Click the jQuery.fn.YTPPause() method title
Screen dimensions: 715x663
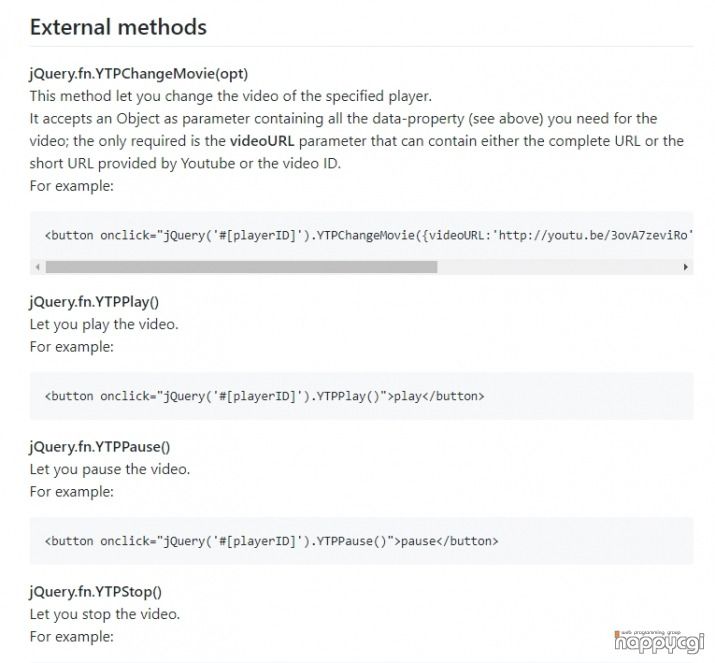click(99, 446)
